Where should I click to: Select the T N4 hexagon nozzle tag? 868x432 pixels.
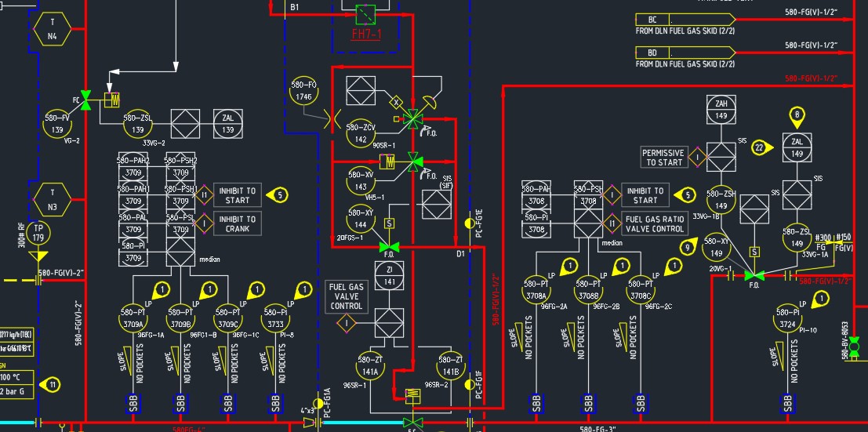click(53, 30)
